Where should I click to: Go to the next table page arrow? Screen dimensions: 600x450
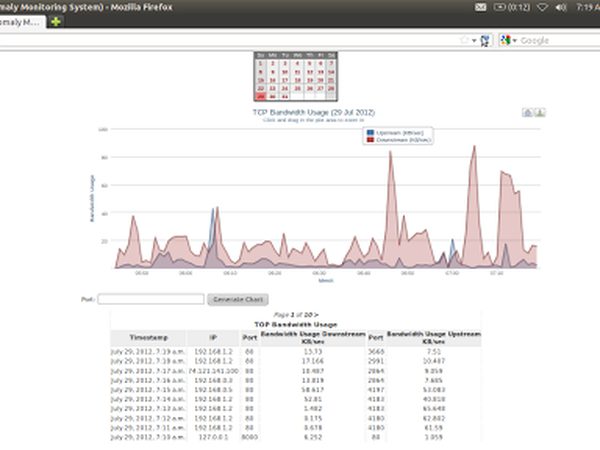click(316, 315)
